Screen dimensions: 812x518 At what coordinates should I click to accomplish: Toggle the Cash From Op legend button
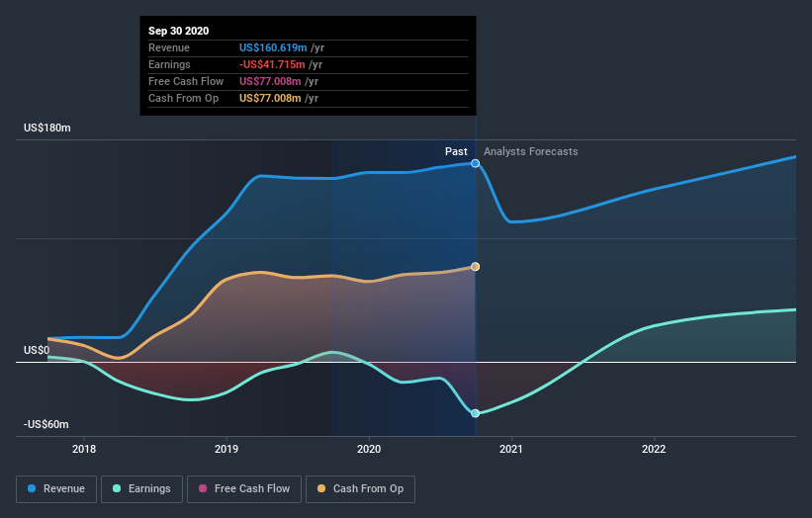pos(360,489)
